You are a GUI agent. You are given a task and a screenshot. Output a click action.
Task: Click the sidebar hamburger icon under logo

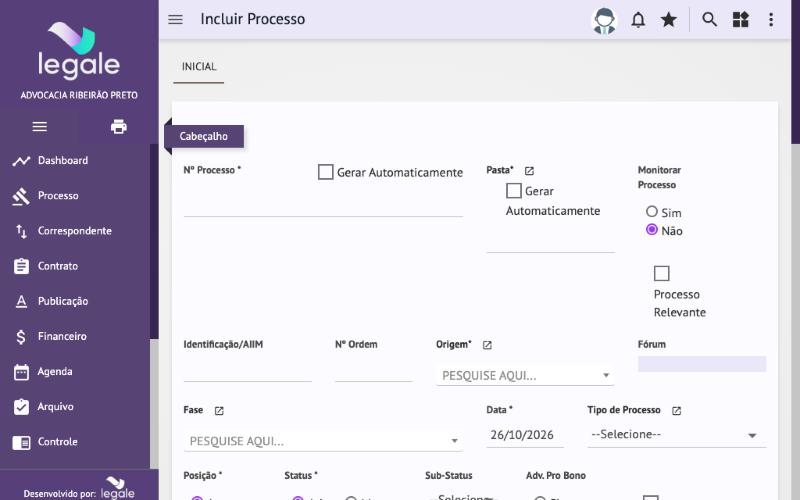(39, 127)
